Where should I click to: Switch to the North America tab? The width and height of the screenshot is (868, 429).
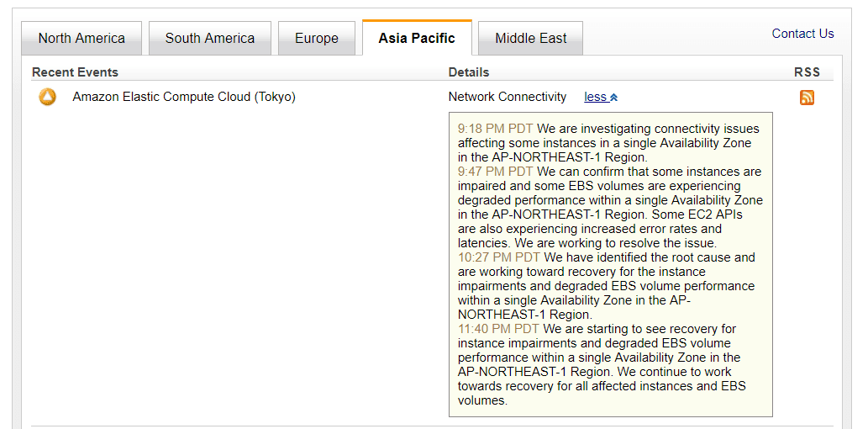coord(82,39)
